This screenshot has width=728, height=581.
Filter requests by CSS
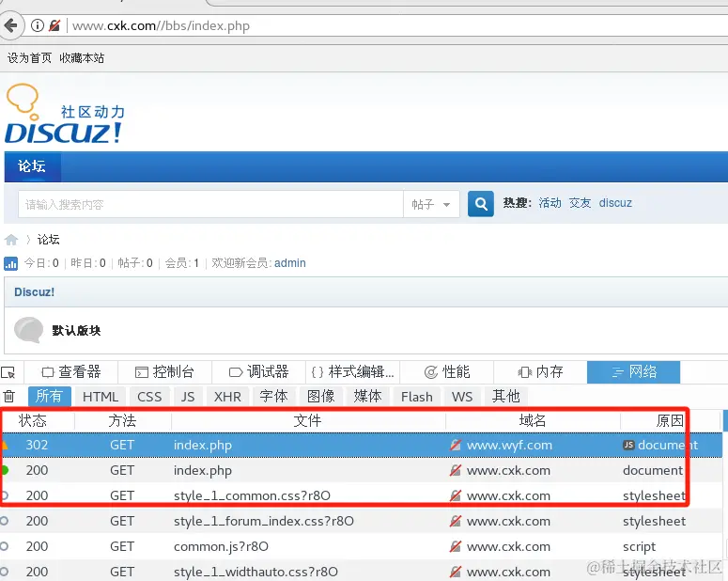[149, 397]
